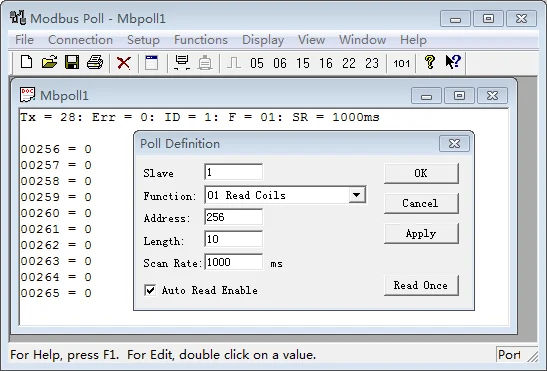Click the 101 toolbar button

[402, 64]
